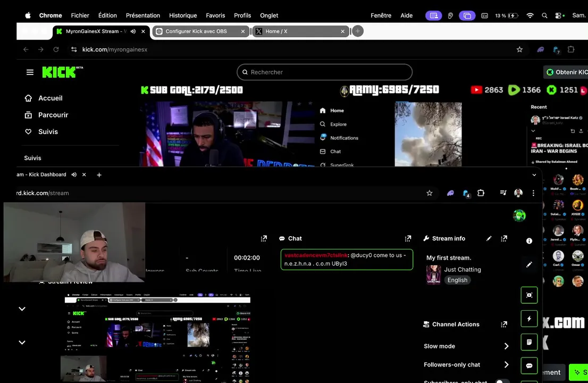This screenshot has height=383, width=588.
Task: Open the Fenêtre menu
Action: pos(381,16)
